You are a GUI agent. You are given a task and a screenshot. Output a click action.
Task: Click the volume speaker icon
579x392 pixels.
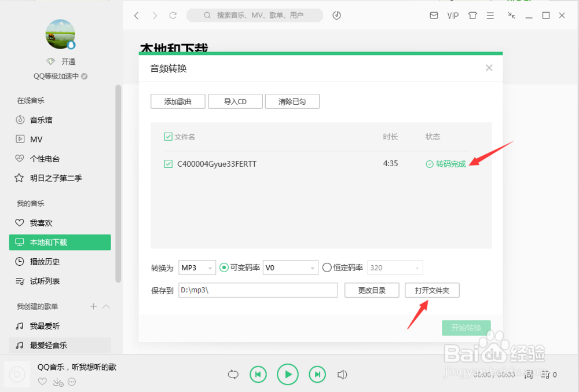[342, 375]
